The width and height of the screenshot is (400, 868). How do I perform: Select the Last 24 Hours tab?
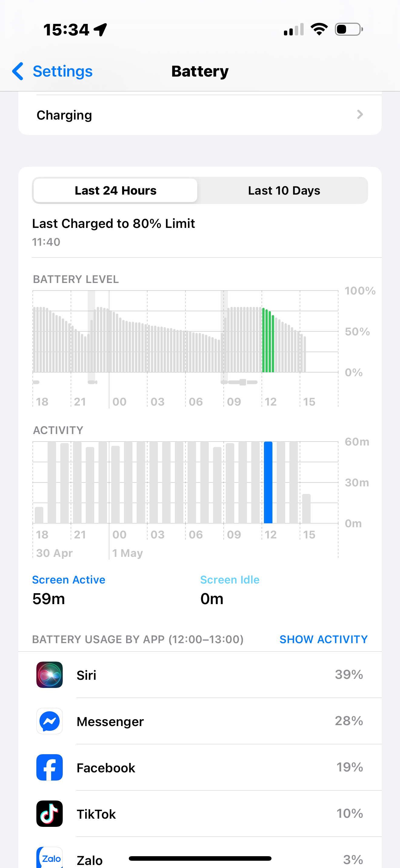[115, 190]
